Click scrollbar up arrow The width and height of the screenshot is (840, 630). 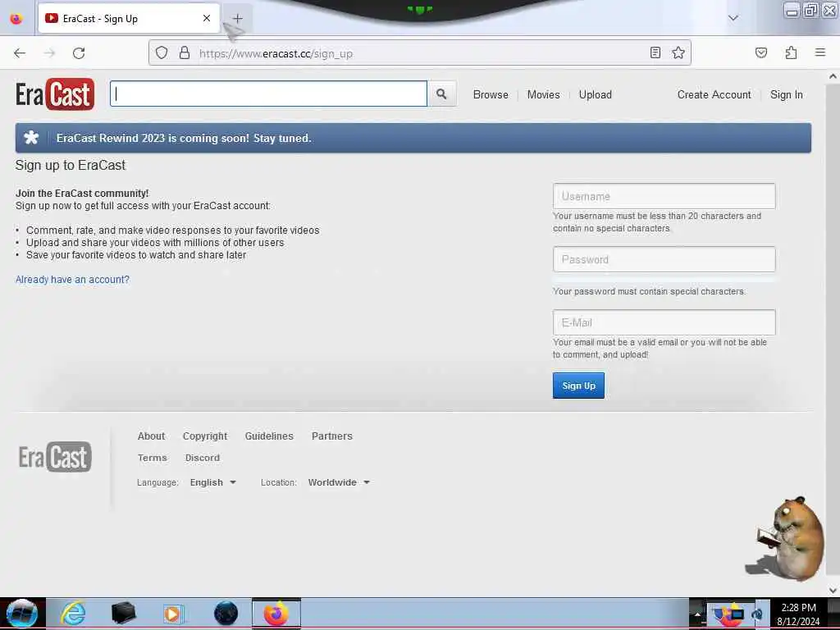pyautogui.click(x=833, y=76)
